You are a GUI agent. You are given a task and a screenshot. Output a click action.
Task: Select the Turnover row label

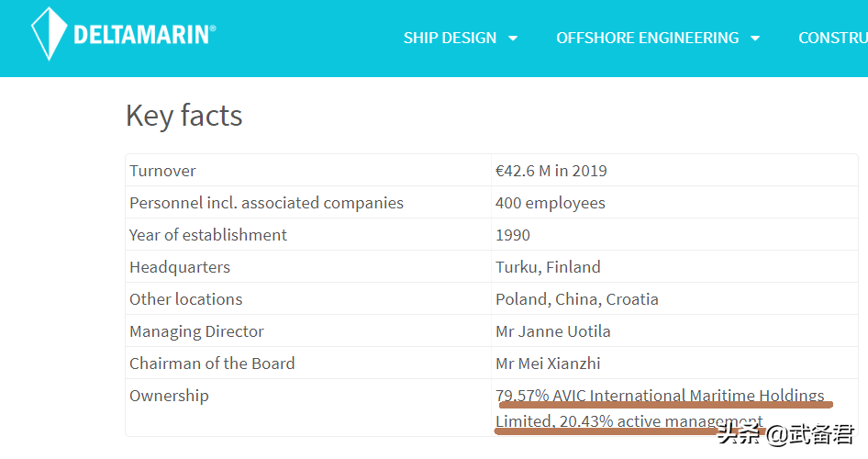point(162,171)
